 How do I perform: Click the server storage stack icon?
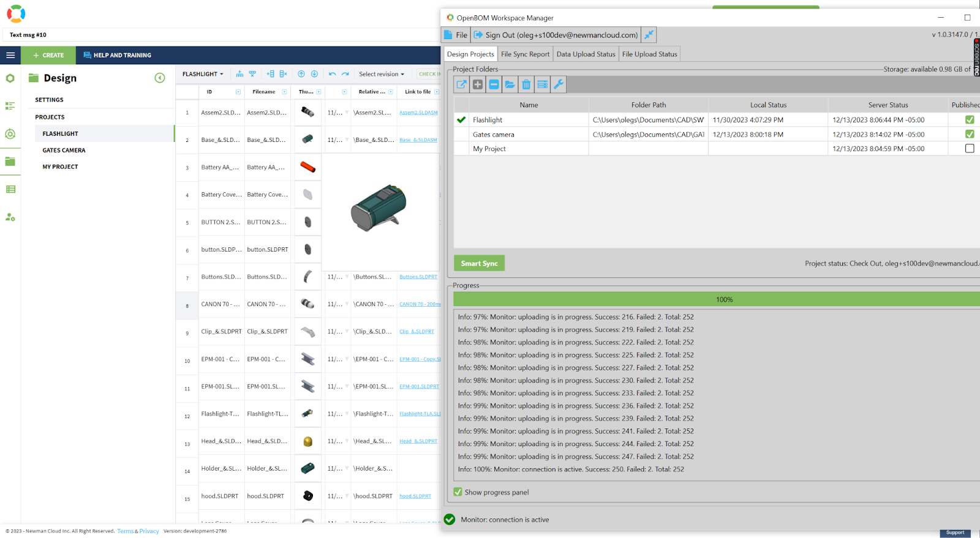click(542, 84)
